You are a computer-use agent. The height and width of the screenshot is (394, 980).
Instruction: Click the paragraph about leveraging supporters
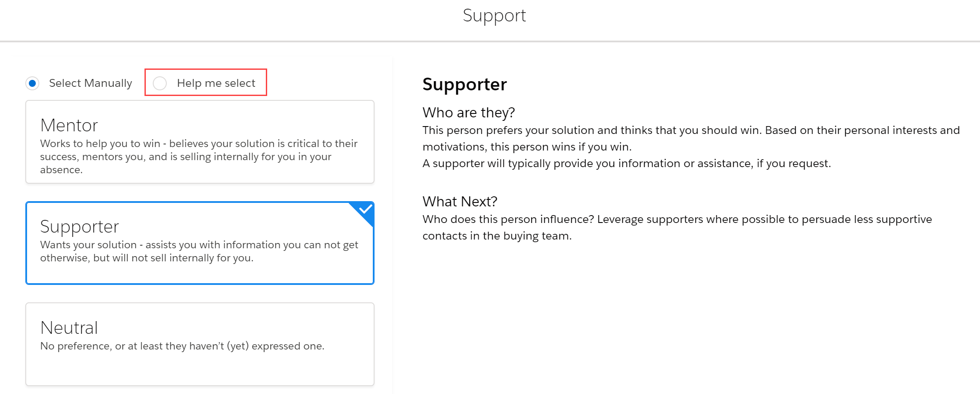pyautogui.click(x=677, y=227)
